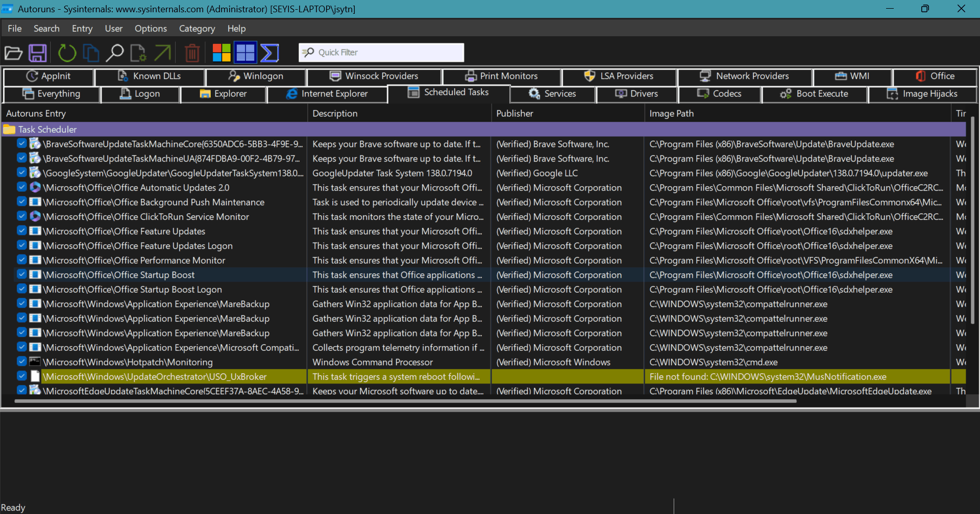The image size is (980, 514).
Task: Delete the selected autorun entry
Action: coord(192,53)
